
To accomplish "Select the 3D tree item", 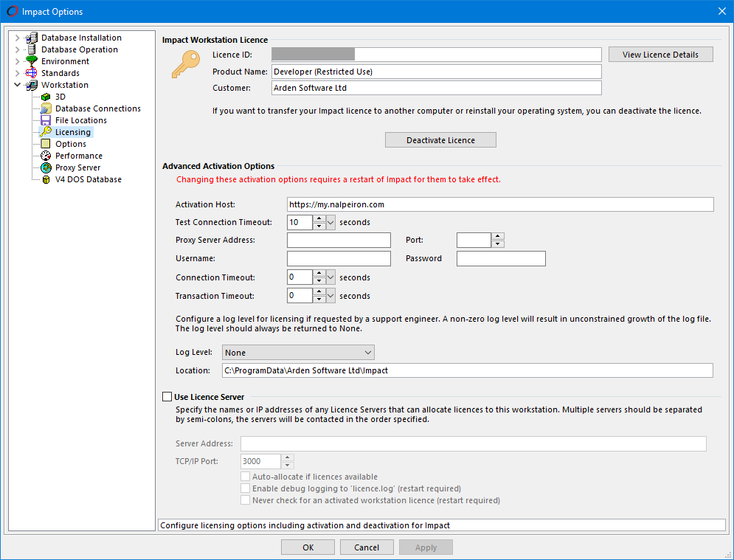I will click(x=60, y=97).
